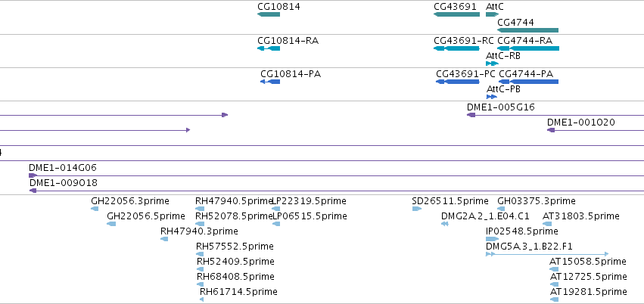Click the DME1-005G16 label text

(x=501, y=107)
